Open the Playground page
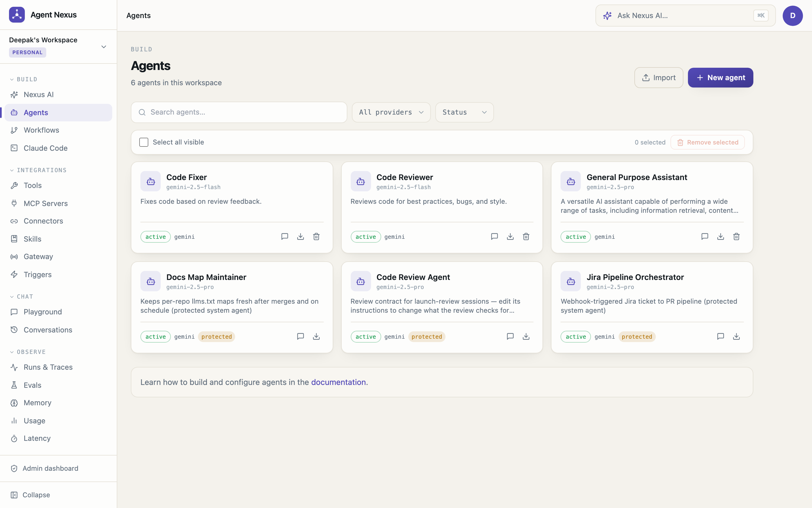The image size is (812, 508). point(58,312)
